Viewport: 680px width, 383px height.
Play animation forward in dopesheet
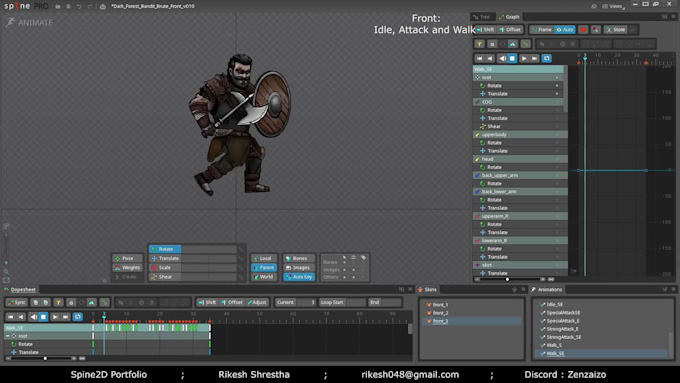[55, 317]
